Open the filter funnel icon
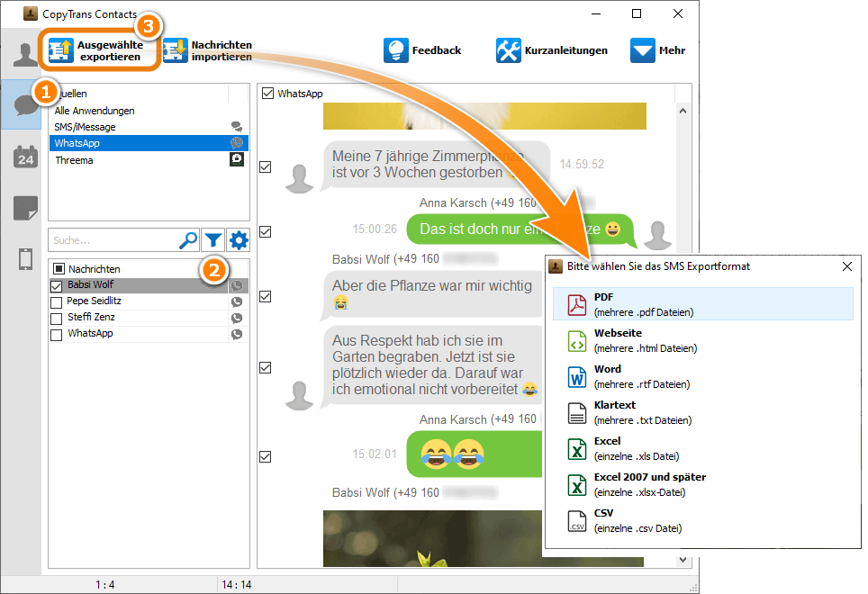Screen dimensions: 868x594 213,240
